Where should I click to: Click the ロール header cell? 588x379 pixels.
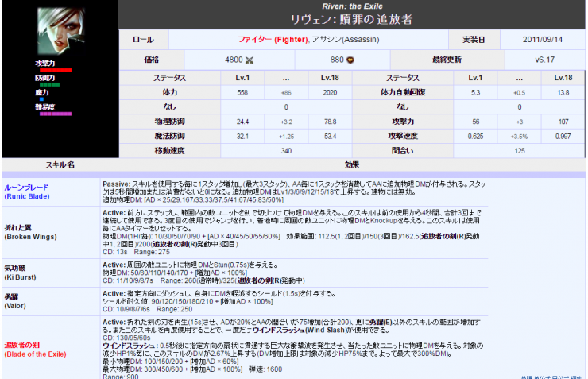click(x=144, y=40)
